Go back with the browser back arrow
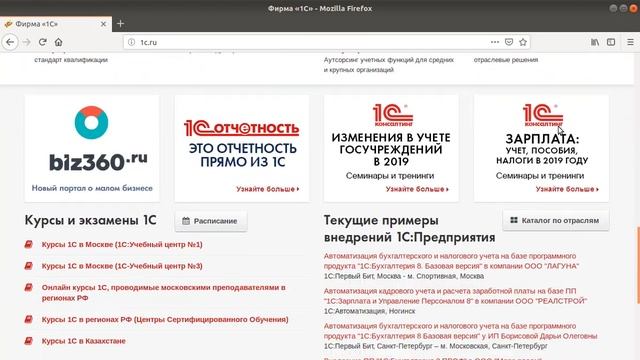Screen dimensions: 640x360 click(x=10, y=42)
